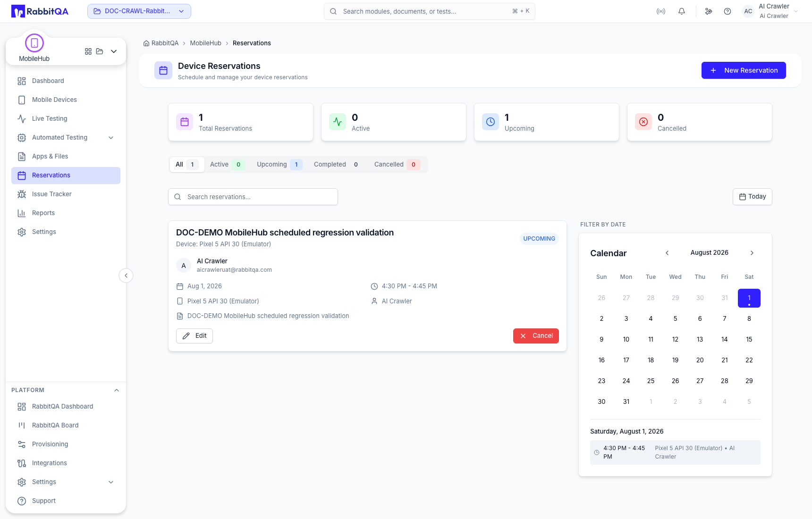
Task: Open the 4:30 PM calendar reservation entry
Action: click(675, 452)
